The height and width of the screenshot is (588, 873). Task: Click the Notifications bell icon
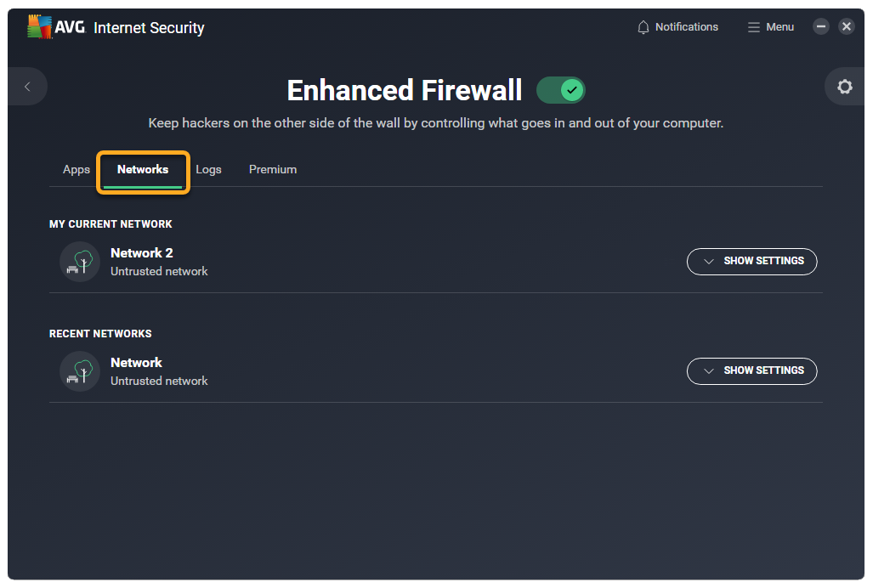643,27
